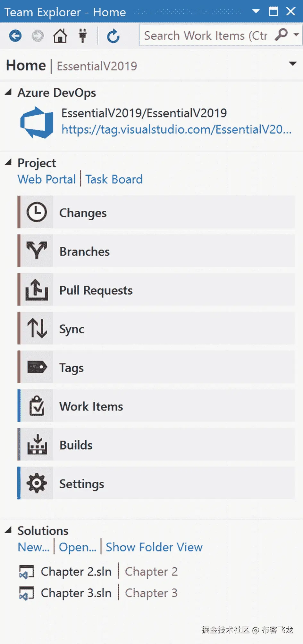Click the Search Work Items field
Viewport: 303px width, 644px height.
click(205, 36)
